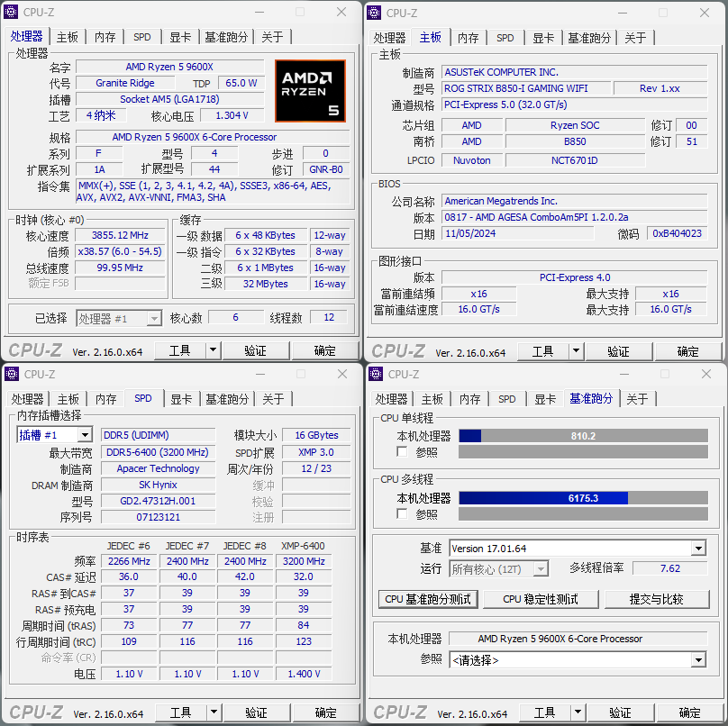Image resolution: width=728 pixels, height=726 pixels.
Task: Open the <请选择> reference processor dropdown
Action: 578,660
